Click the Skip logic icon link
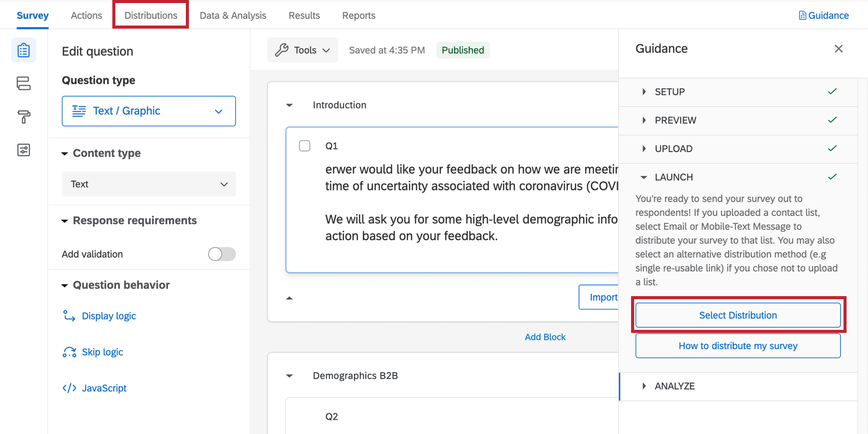This screenshot has width=868, height=434. 69,352
